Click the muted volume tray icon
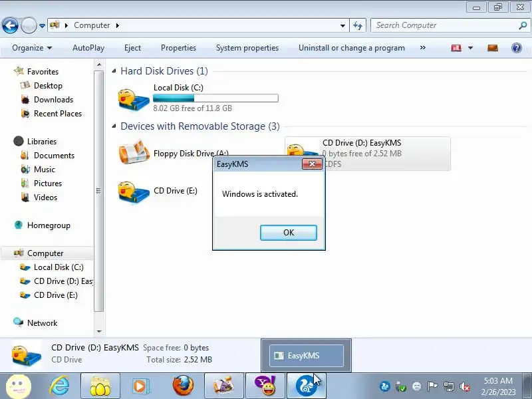 tap(465, 386)
